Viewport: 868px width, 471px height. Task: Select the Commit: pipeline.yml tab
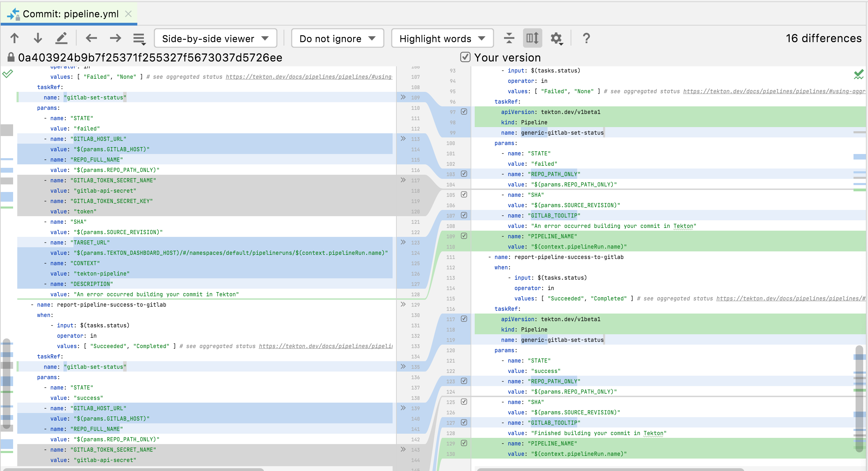(x=70, y=14)
